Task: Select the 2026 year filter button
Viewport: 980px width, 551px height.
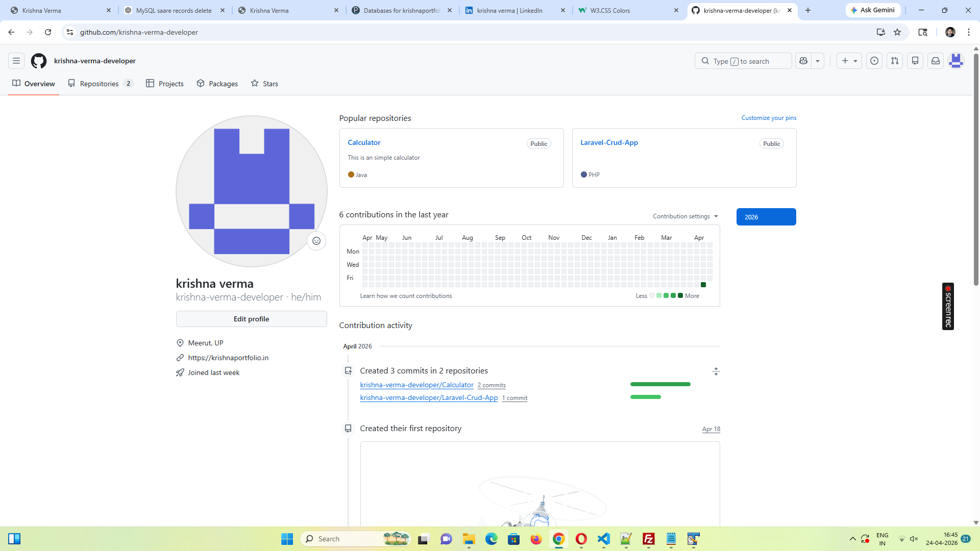Action: pos(766,217)
